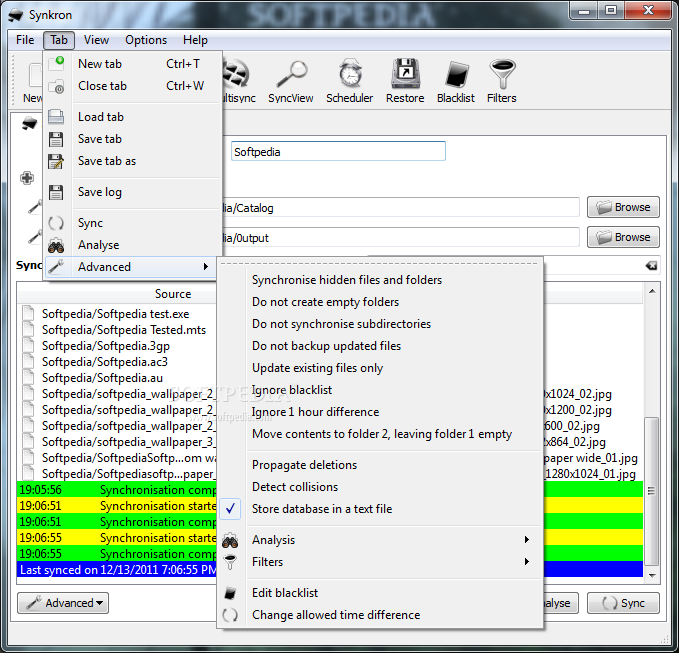This screenshot has height=653, width=679.
Task: Open the View menu
Action: [96, 40]
